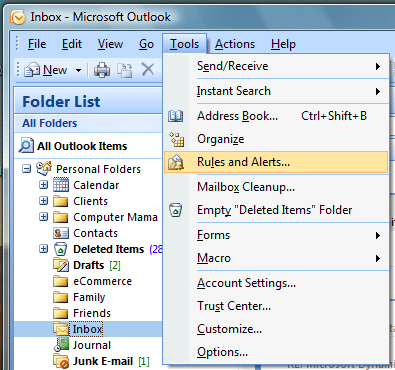Click the Inbox envelope folder icon

[x=61, y=329]
